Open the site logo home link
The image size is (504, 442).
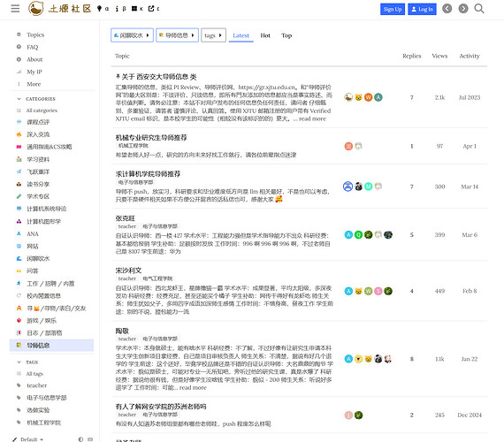(x=60, y=9)
